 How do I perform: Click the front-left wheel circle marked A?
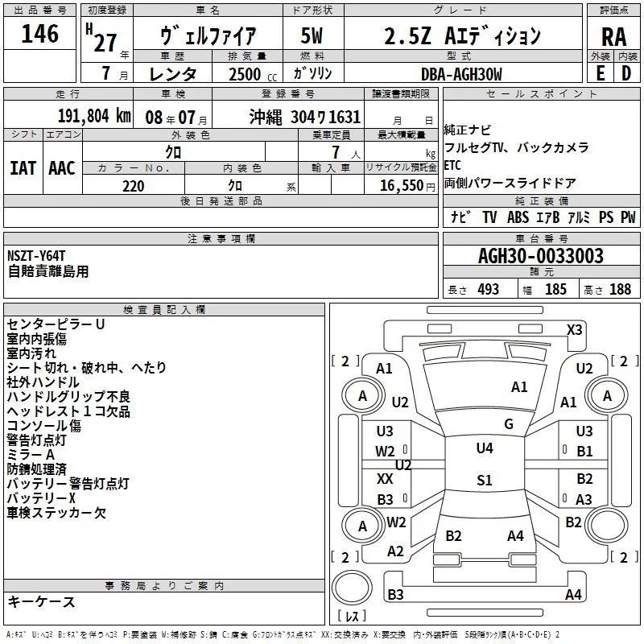coord(362,395)
